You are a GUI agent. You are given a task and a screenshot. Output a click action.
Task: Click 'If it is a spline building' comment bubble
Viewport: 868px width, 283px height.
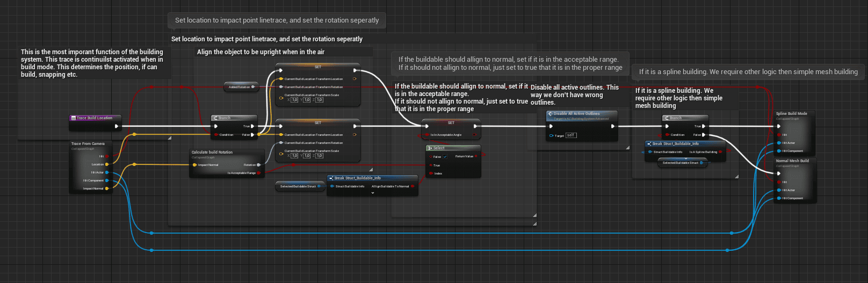[x=748, y=72]
